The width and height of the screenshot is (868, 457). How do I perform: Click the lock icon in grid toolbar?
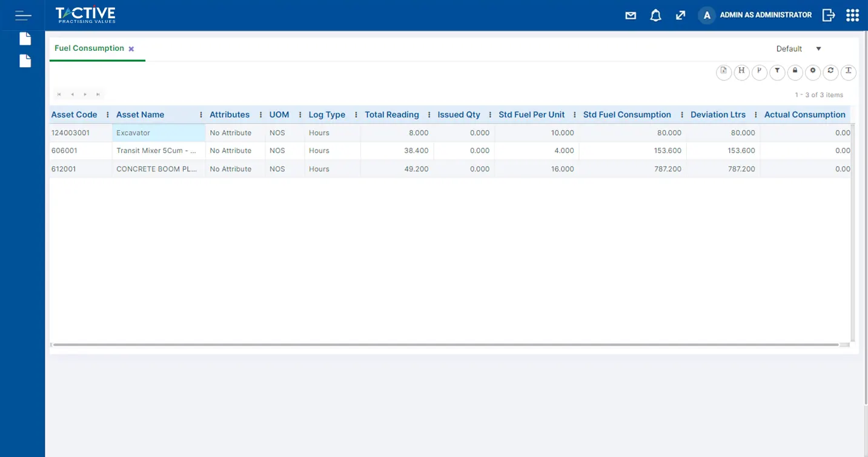coord(795,71)
